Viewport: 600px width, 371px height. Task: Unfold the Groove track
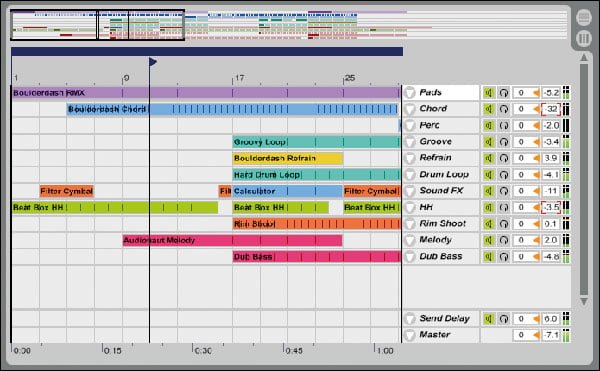click(x=410, y=142)
